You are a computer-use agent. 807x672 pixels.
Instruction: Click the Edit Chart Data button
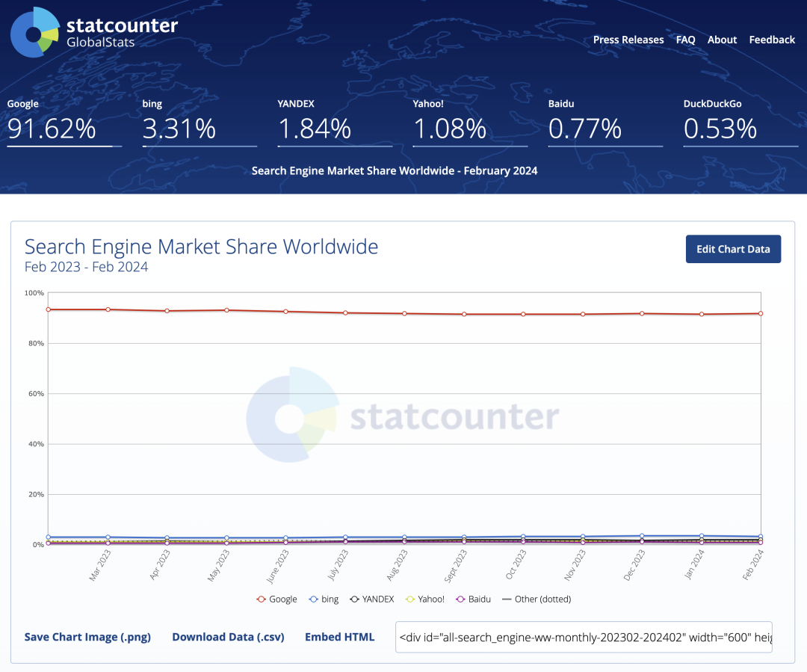[733, 249]
